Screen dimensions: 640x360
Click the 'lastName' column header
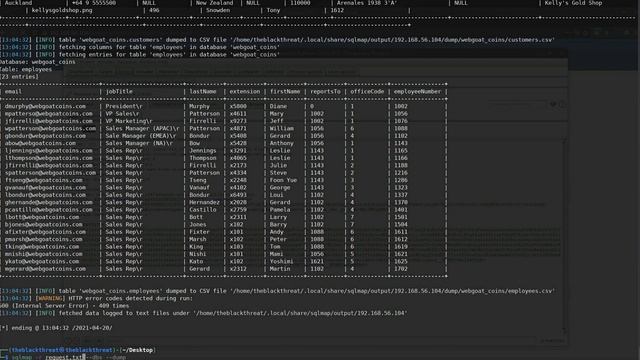(x=203, y=91)
